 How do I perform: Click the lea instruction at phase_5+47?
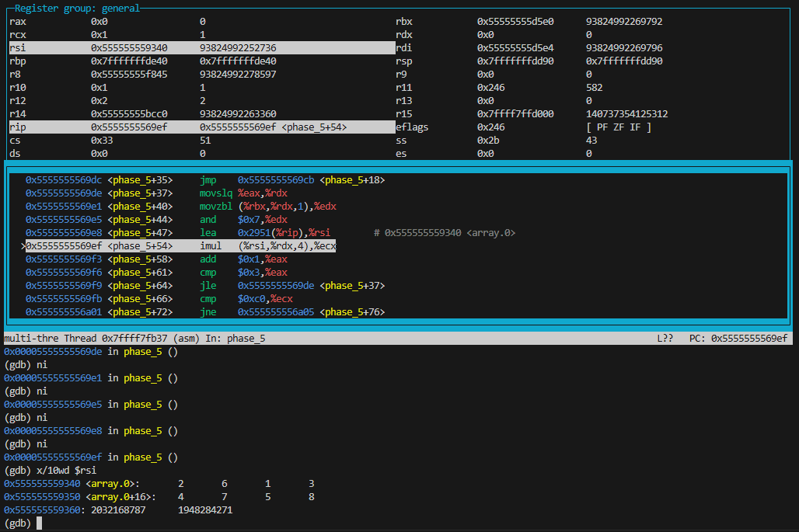(x=208, y=233)
